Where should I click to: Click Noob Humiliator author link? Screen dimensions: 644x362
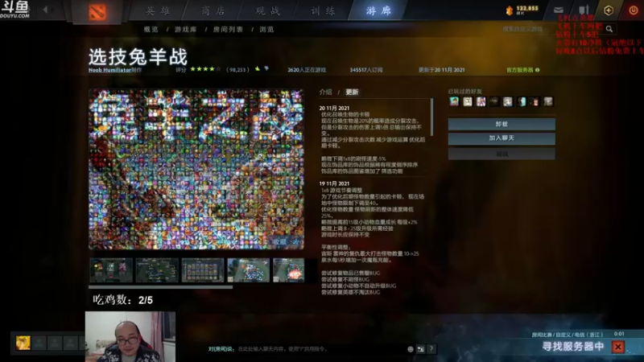109,70
